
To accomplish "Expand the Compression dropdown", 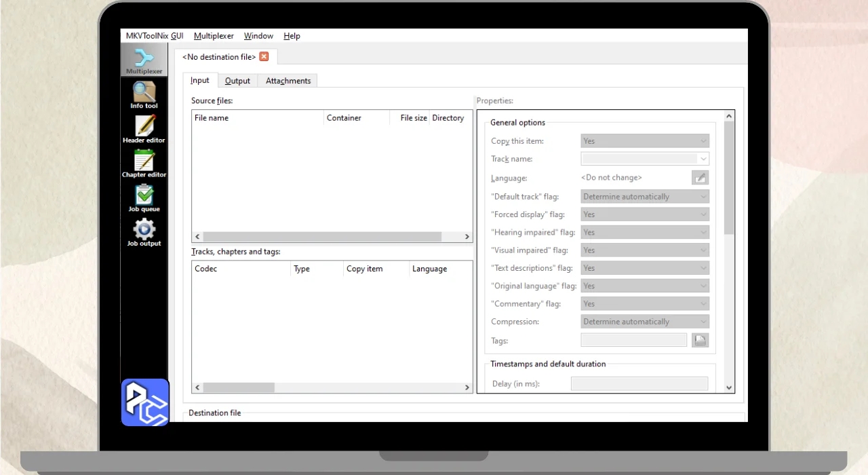I will (x=645, y=322).
